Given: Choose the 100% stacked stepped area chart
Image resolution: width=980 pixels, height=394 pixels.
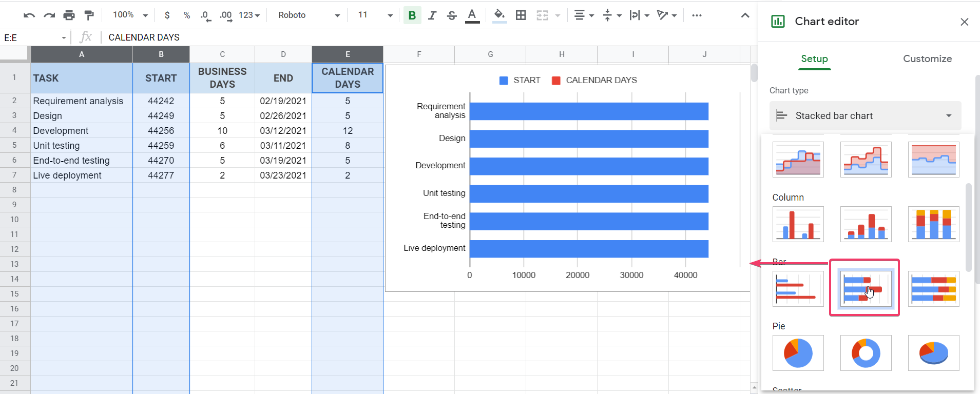Looking at the screenshot, I should [x=933, y=160].
